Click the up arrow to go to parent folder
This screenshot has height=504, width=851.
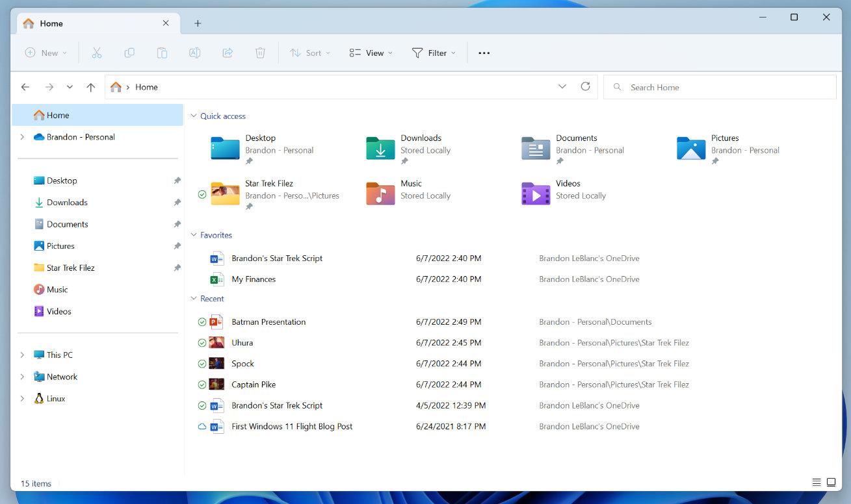click(91, 86)
